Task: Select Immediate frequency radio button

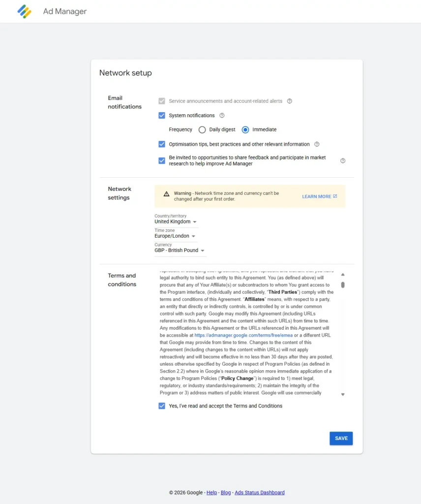Action: pos(245,129)
